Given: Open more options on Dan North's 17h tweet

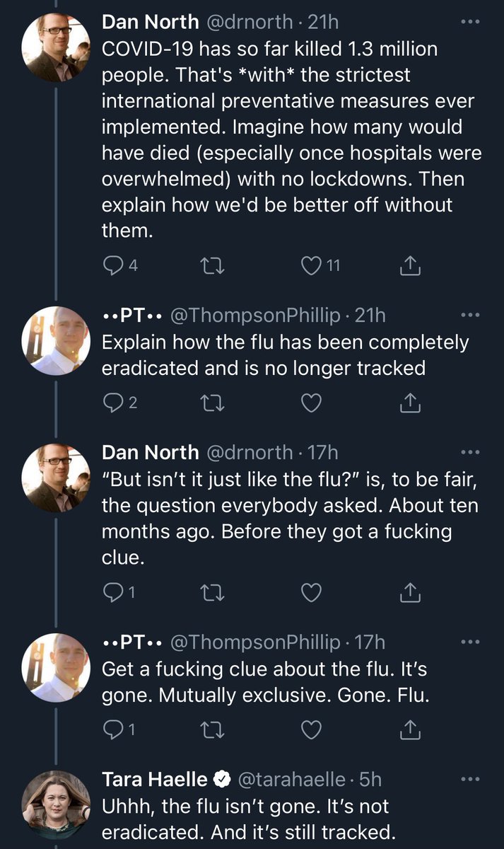Looking at the screenshot, I should click(469, 451).
